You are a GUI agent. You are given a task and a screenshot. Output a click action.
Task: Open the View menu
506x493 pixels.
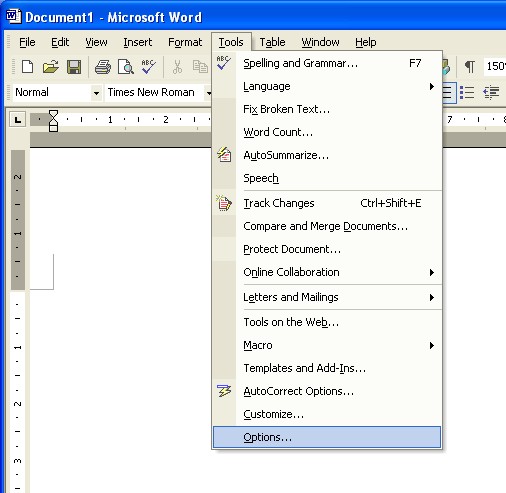[96, 42]
